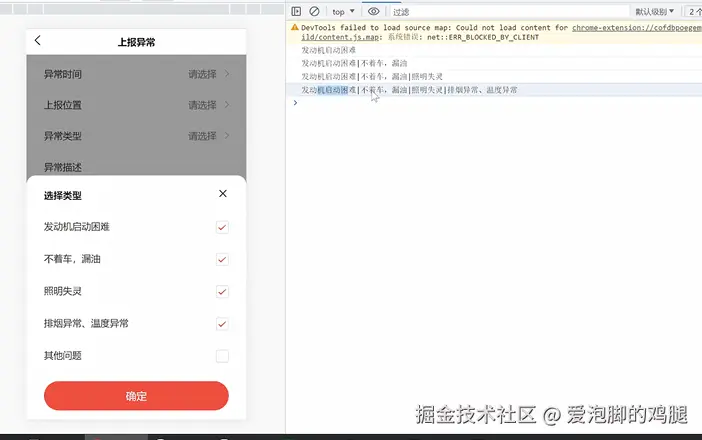The image size is (702, 440).
Task: Open chrome-extension source map link
Action: [x=637, y=28]
